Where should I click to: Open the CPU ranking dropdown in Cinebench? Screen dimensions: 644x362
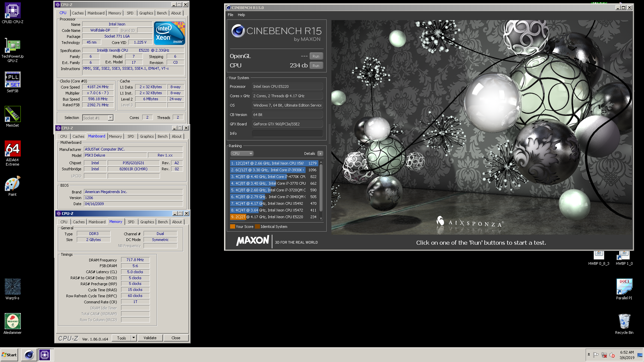coord(242,154)
